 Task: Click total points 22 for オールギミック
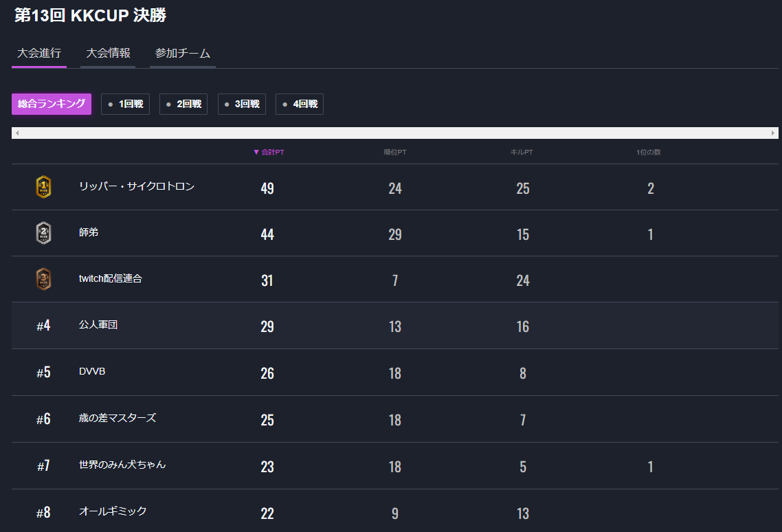(x=267, y=513)
